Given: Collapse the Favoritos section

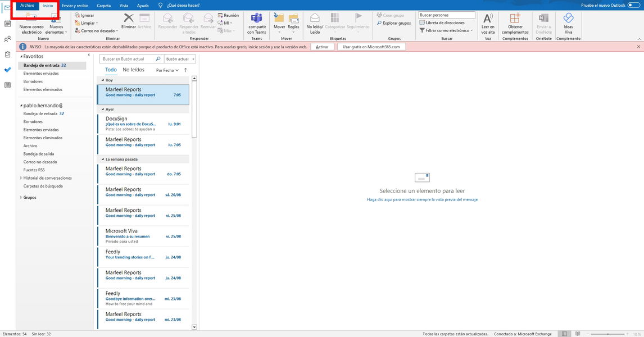Looking at the screenshot, I should coord(21,56).
